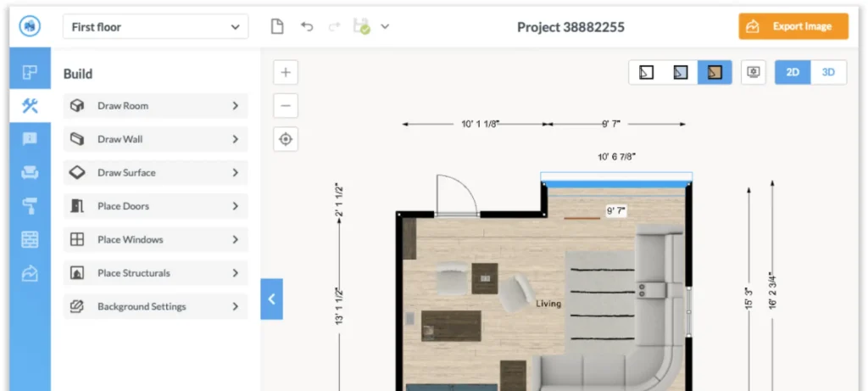Undo the last action
Viewport: 868px width, 391px height.
[307, 26]
